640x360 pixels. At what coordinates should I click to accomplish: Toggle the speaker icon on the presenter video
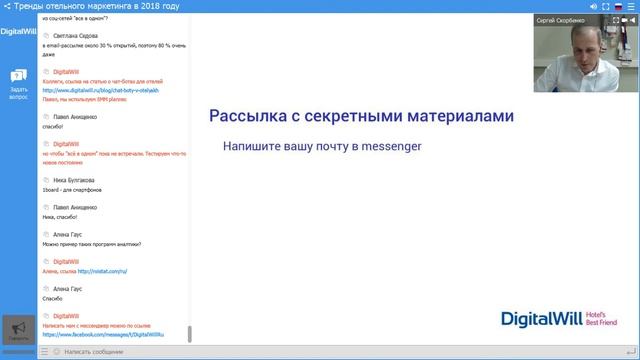632,20
